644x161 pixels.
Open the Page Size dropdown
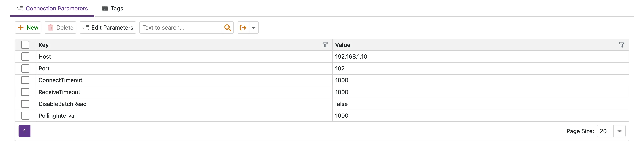point(619,131)
